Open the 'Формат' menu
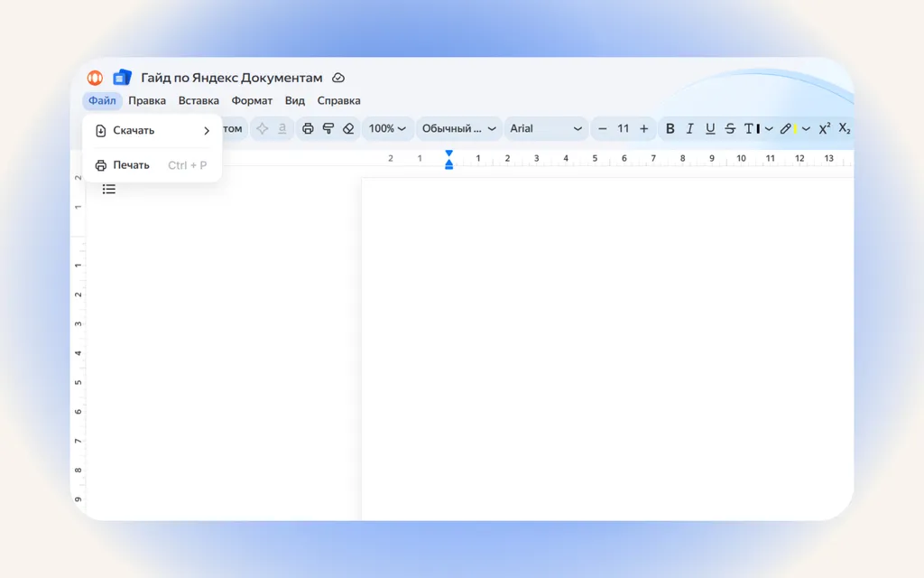This screenshot has width=924, height=578. pyautogui.click(x=252, y=101)
